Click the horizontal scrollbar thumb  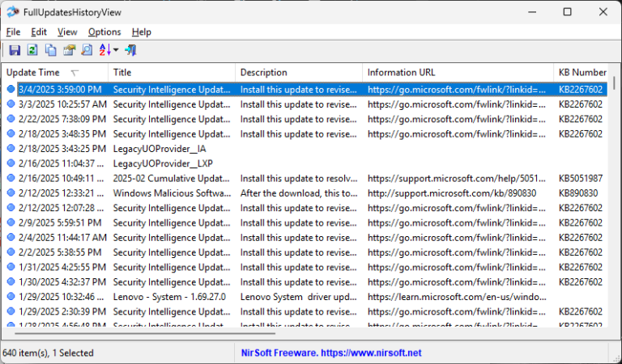tap(139, 332)
